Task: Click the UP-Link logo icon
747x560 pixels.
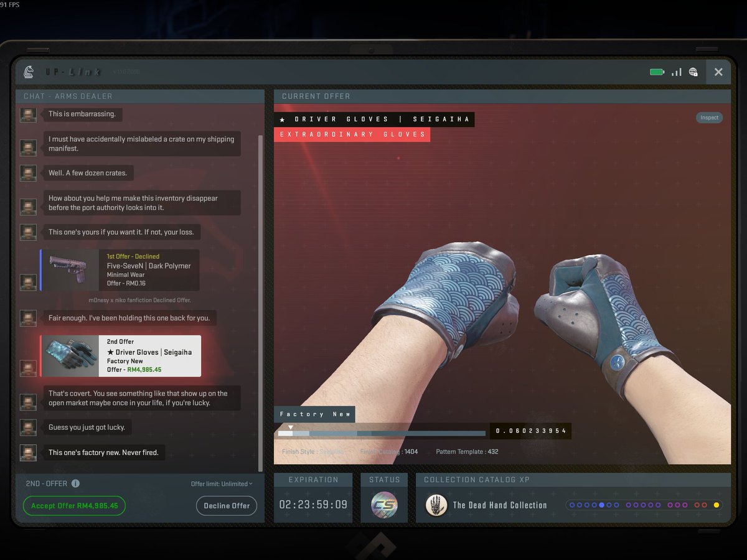Action: (29, 72)
